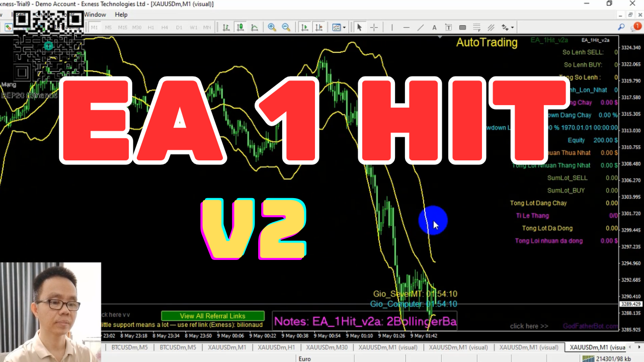This screenshot has height=362, width=644.
Task: Select the text label tool
Action: tap(449, 27)
